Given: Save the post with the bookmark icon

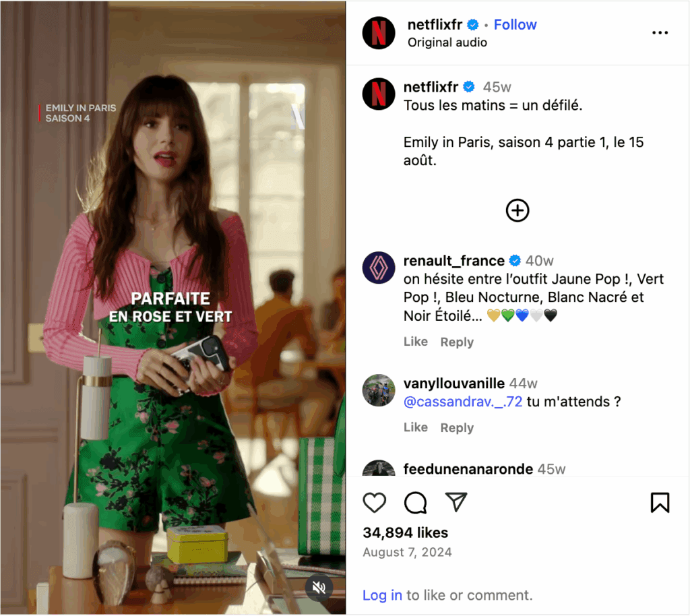Looking at the screenshot, I should (660, 503).
